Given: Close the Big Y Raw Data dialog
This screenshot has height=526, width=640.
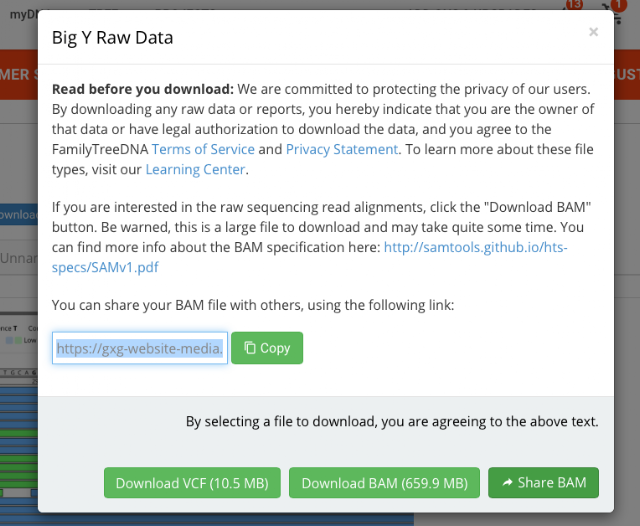Looking at the screenshot, I should coord(593,32).
